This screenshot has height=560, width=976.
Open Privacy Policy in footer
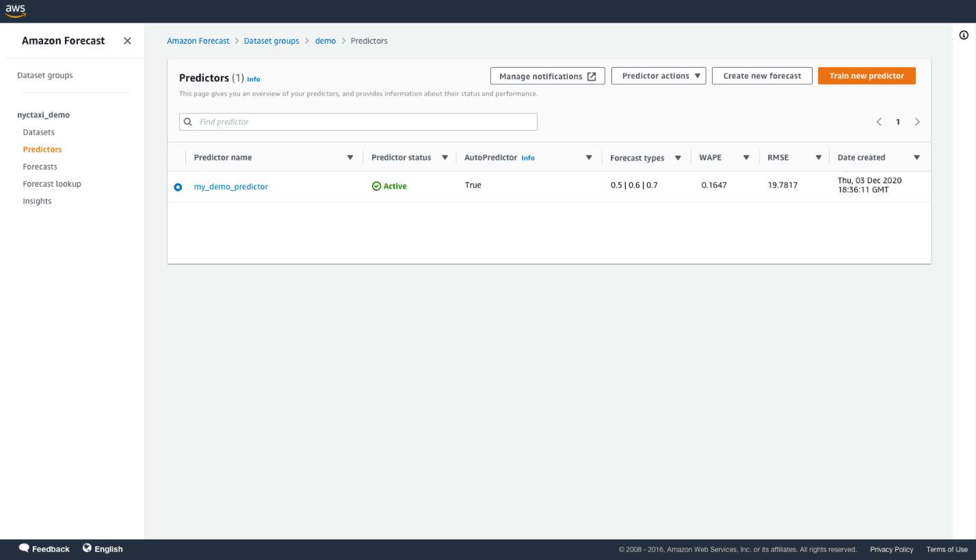point(892,549)
